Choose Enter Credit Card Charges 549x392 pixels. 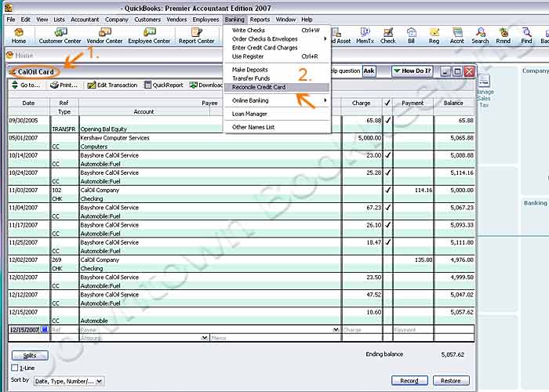277,48
